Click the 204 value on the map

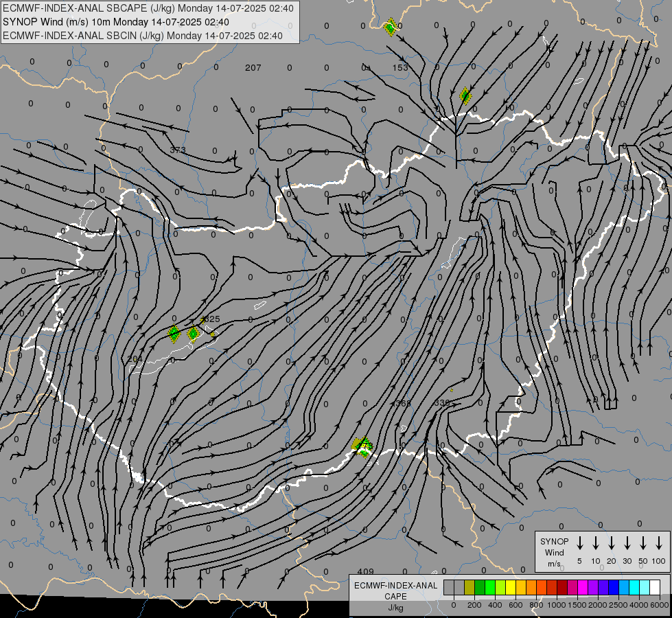point(135,359)
